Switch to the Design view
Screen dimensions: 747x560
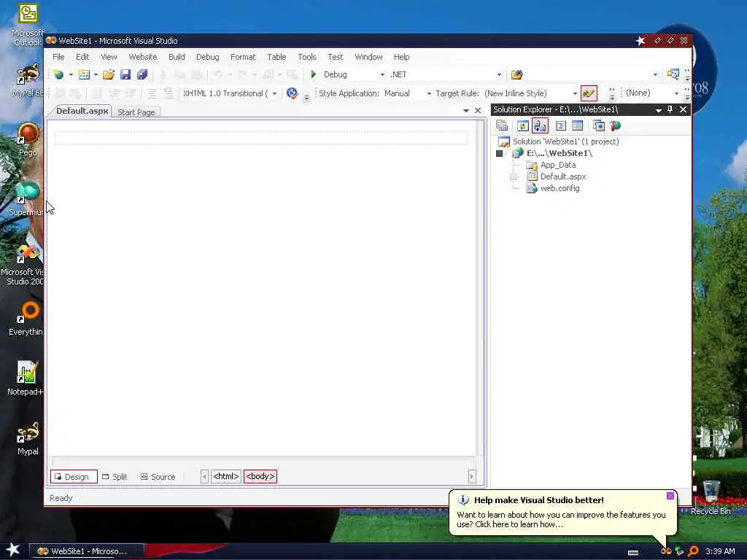click(74, 477)
